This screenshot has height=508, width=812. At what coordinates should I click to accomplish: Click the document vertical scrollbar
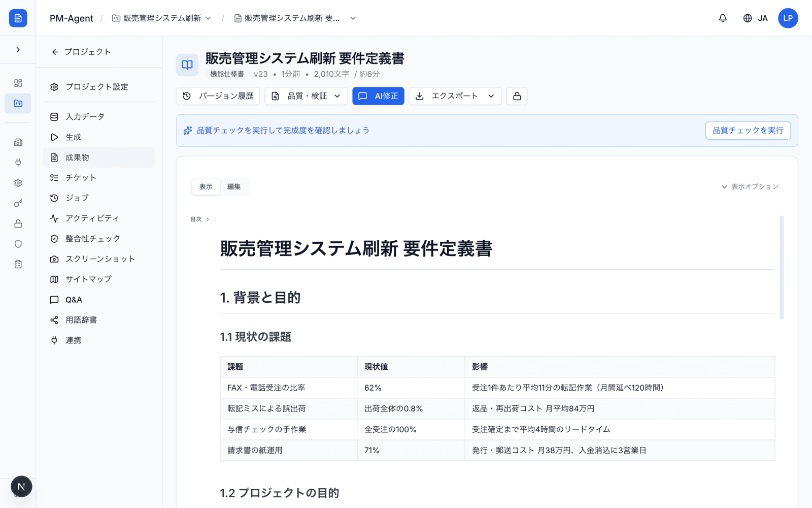pos(782,267)
